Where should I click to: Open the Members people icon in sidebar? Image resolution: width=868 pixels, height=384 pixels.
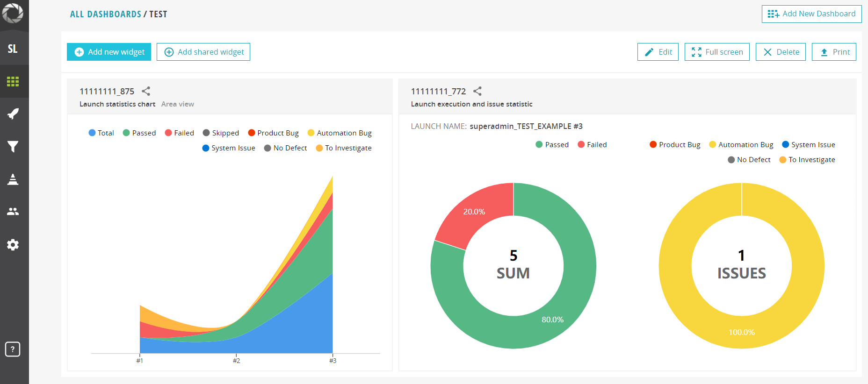[x=13, y=212]
